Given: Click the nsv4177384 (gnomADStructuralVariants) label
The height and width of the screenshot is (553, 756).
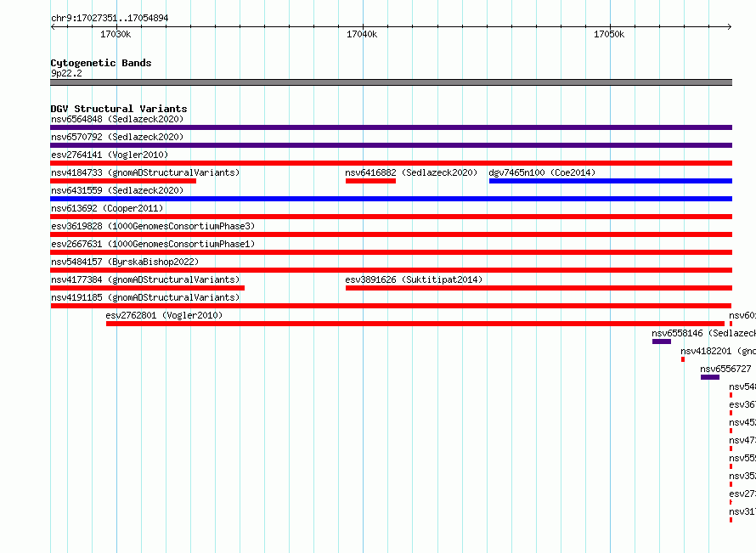Looking at the screenshot, I should tap(145, 279).
